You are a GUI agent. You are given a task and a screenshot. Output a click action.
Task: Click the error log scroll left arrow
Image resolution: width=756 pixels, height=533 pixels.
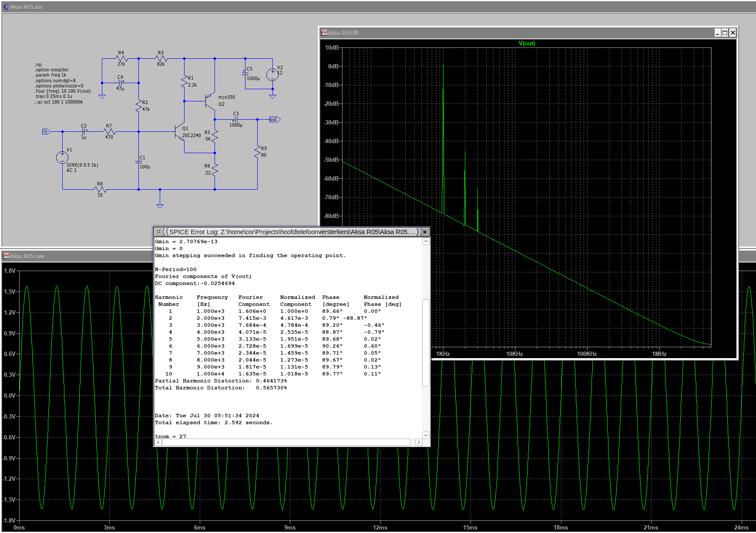pyautogui.click(x=158, y=442)
